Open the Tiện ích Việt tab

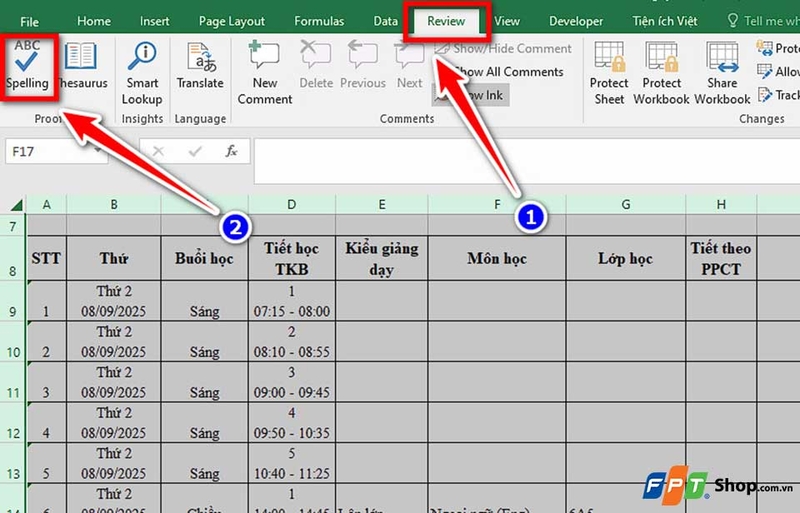[665, 21]
